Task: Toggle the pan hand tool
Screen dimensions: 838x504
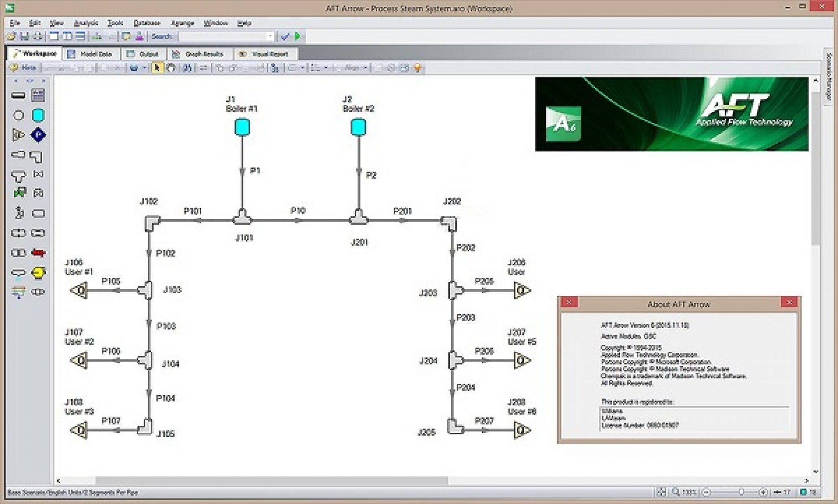Action: click(x=171, y=68)
